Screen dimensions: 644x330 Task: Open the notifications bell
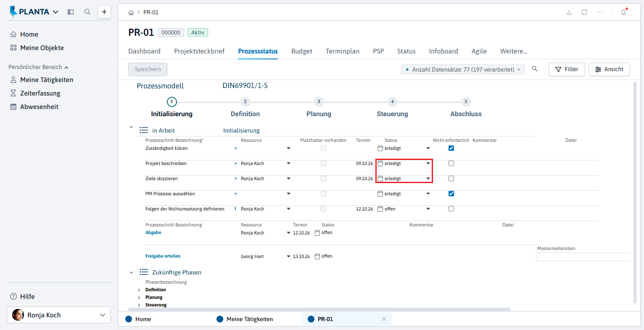click(x=623, y=12)
